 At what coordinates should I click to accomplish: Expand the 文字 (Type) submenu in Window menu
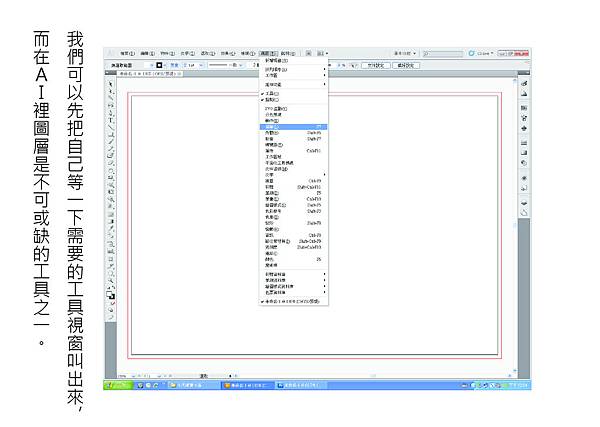pos(293,175)
